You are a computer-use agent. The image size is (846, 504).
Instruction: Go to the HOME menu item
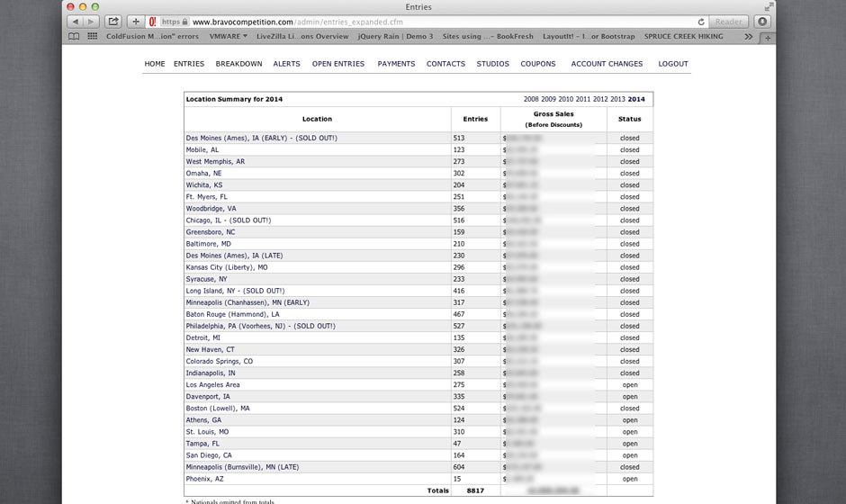point(155,64)
